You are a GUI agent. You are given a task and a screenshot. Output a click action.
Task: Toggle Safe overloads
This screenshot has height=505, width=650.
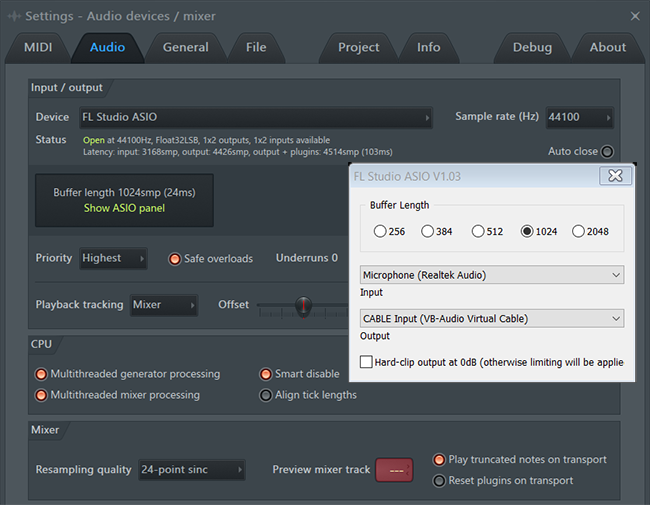click(x=175, y=259)
